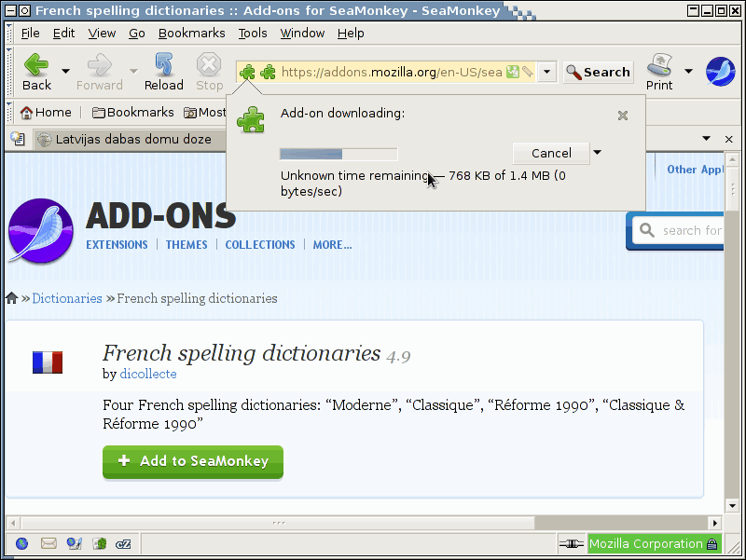Expand the Cancel button dropdown arrow
Viewport: 746px width, 560px height.
point(597,153)
